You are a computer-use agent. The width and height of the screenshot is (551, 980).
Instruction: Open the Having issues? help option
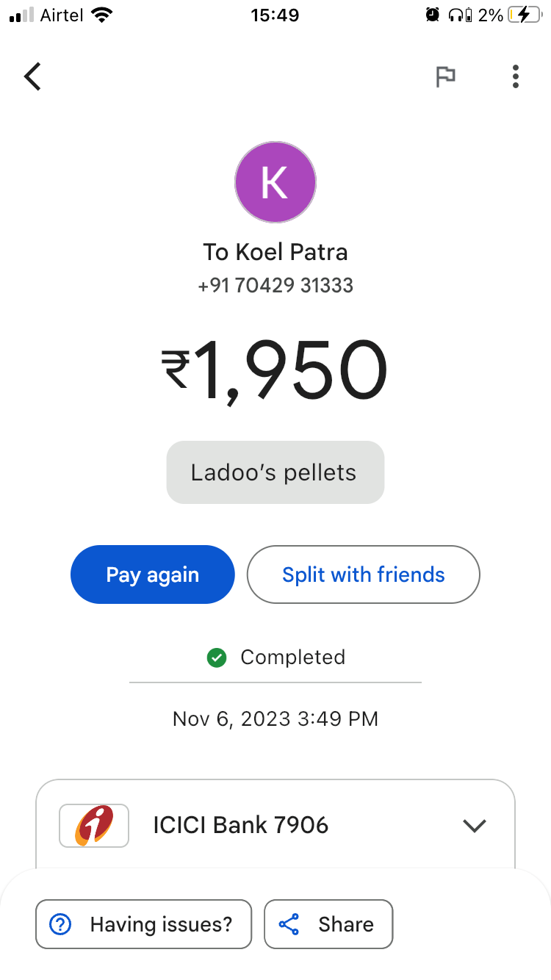point(144,924)
